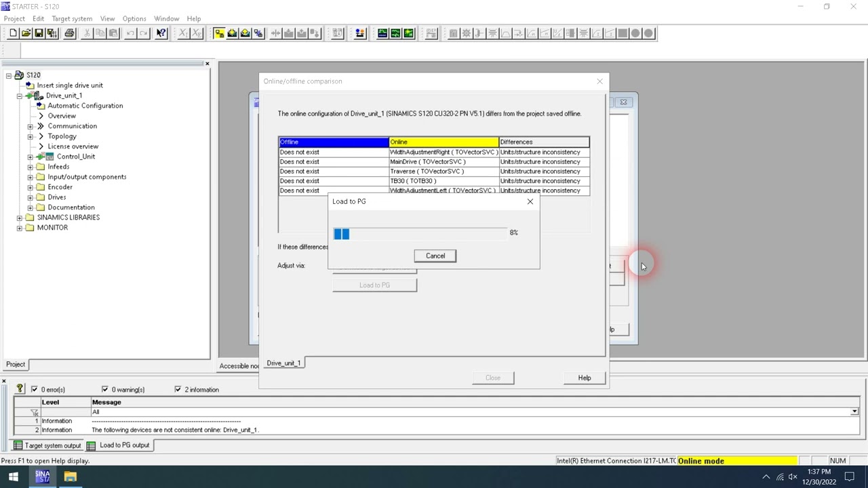Expand the Topology tree node
Viewport: 868px width, 488px height.
coord(31,136)
